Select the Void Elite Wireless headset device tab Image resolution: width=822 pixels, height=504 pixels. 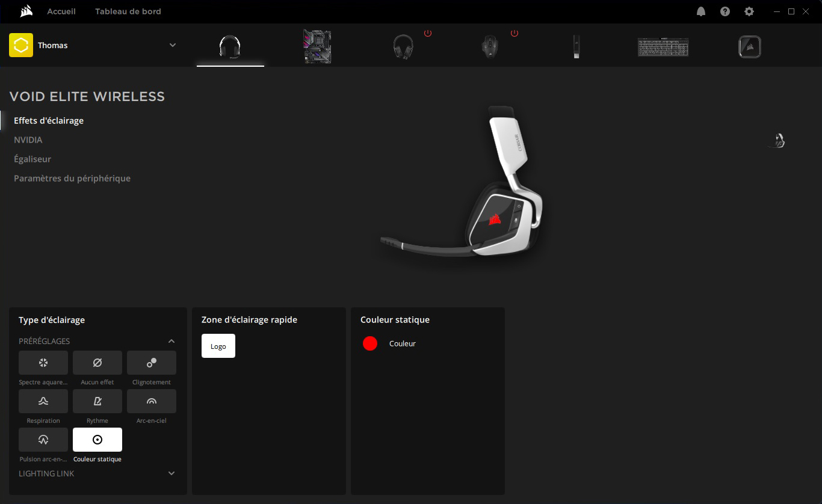[230, 46]
